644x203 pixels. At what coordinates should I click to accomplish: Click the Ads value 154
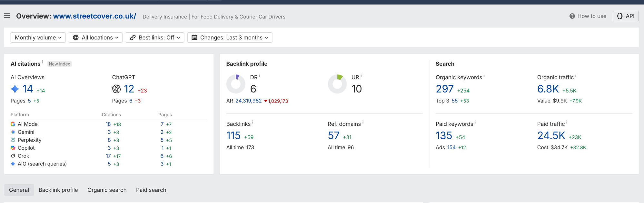pos(451,147)
